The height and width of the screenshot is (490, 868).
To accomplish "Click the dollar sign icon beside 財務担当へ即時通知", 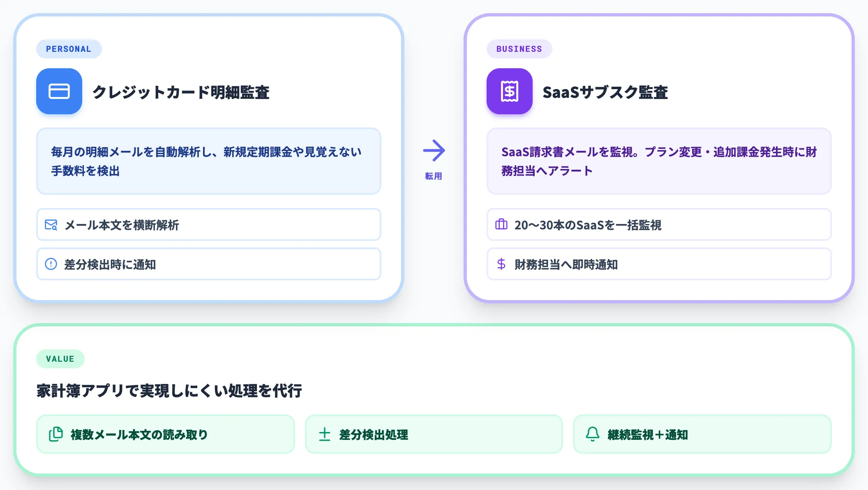I will [501, 264].
